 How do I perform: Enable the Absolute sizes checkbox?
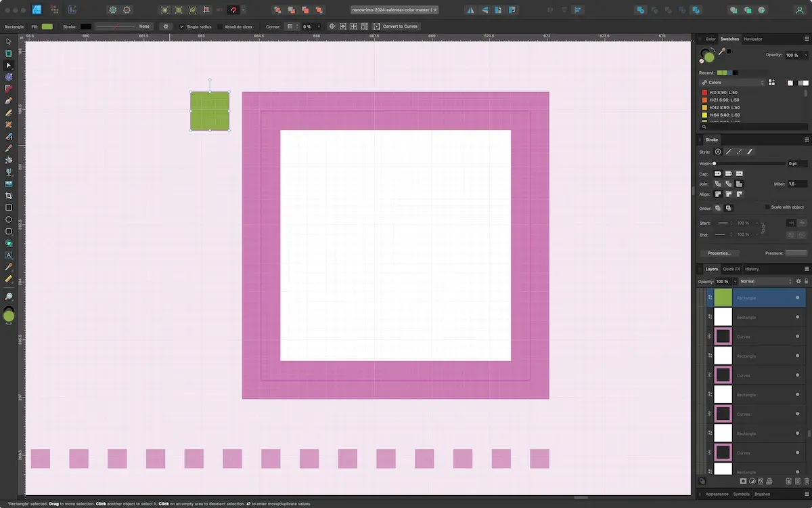tap(221, 26)
